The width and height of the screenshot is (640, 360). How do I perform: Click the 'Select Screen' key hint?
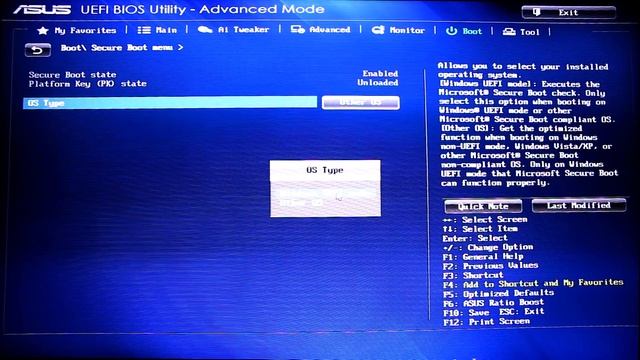click(485, 220)
